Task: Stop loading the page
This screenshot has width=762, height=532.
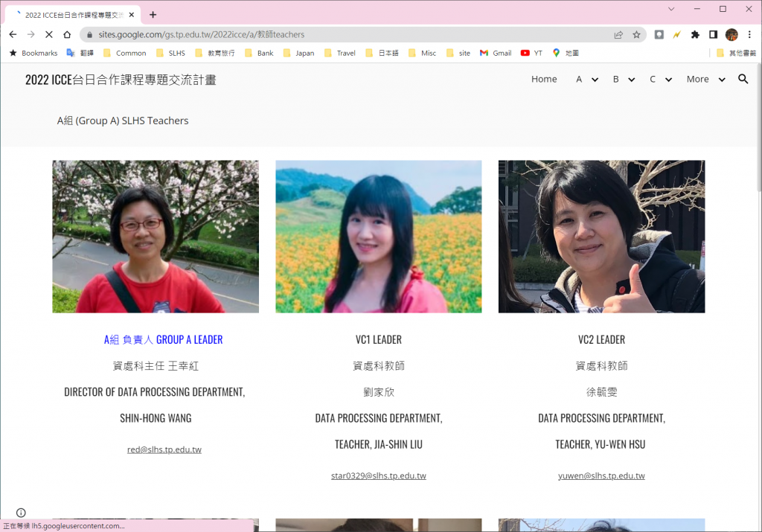Action: (49, 34)
